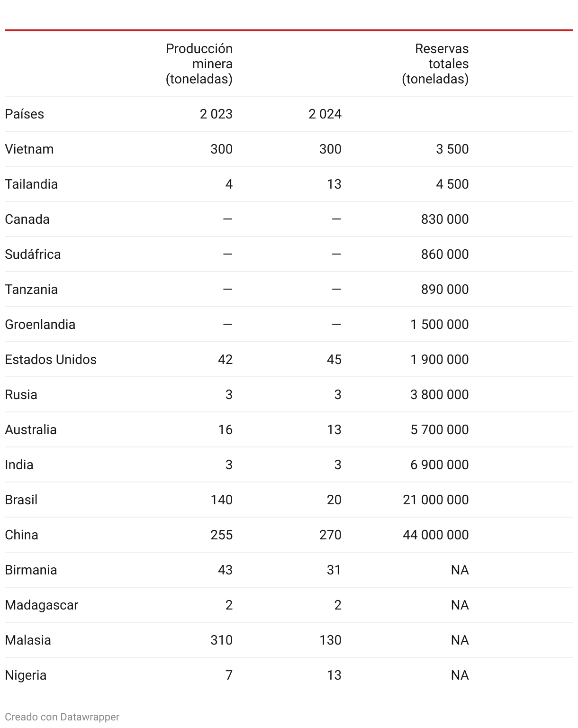The height and width of the screenshot is (728, 578).
Task: Click Brasil's 2023 production value 140
Action: [x=222, y=500]
